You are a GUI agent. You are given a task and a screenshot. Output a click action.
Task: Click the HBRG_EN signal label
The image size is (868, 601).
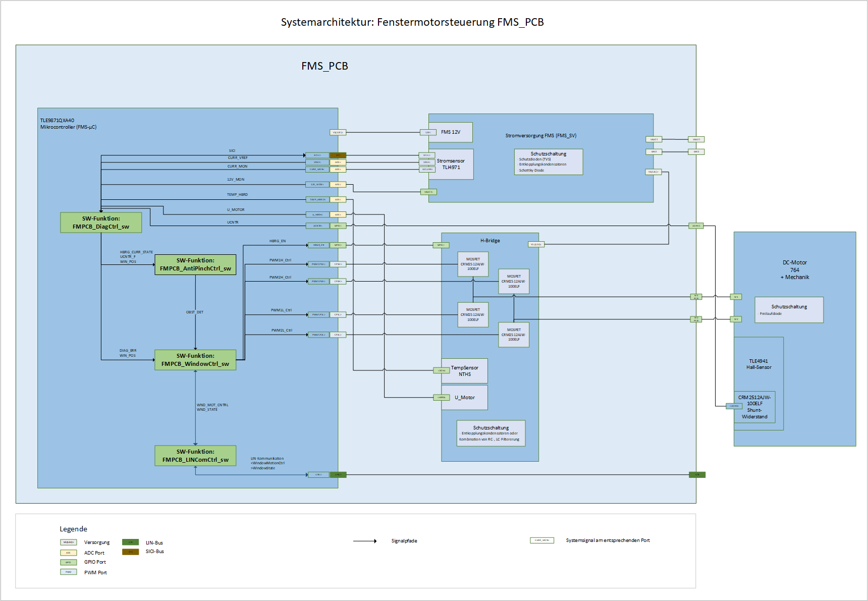278,241
